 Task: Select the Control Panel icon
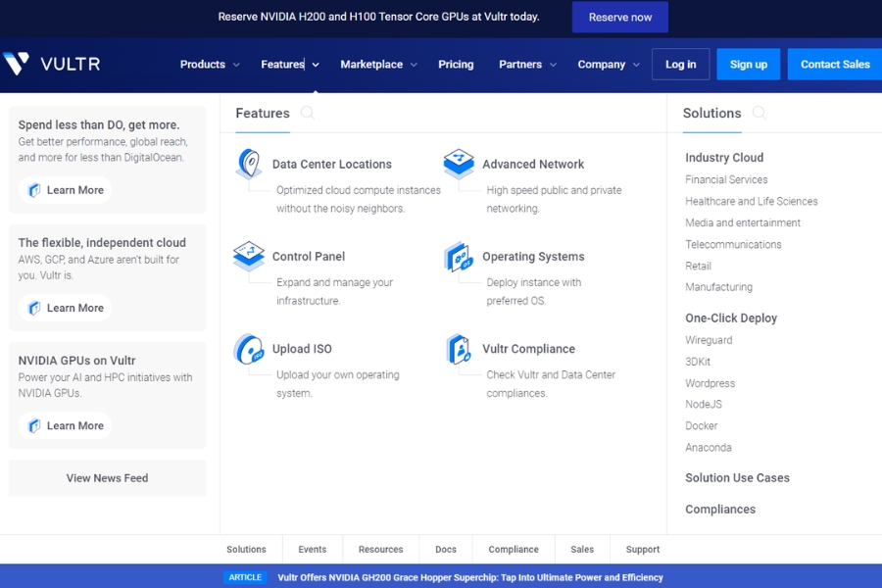[x=249, y=256]
